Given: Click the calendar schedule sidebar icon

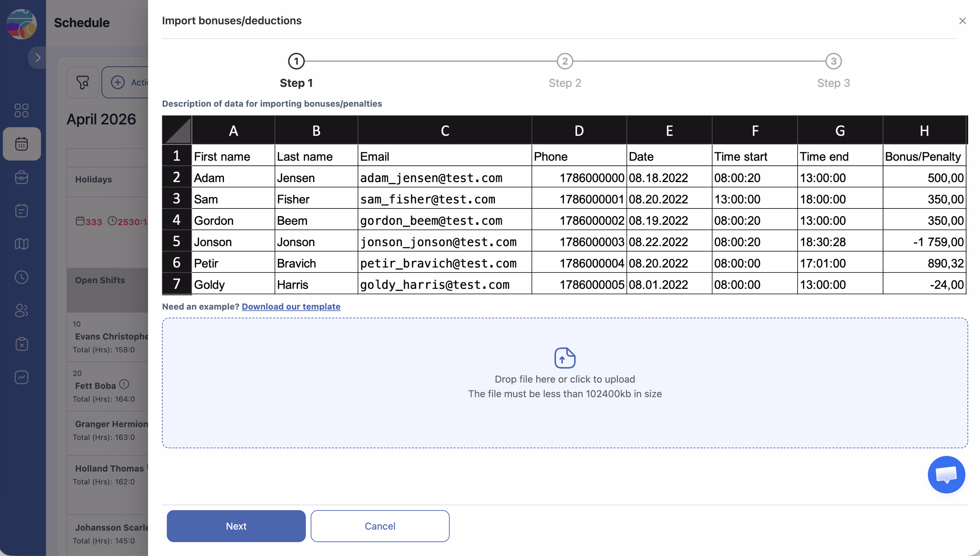Looking at the screenshot, I should tap(22, 144).
